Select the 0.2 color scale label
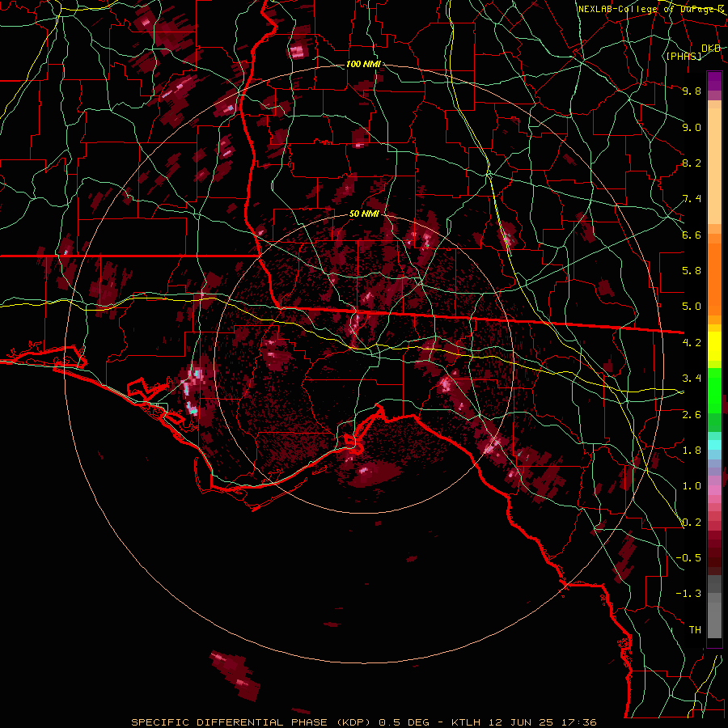 (692, 523)
